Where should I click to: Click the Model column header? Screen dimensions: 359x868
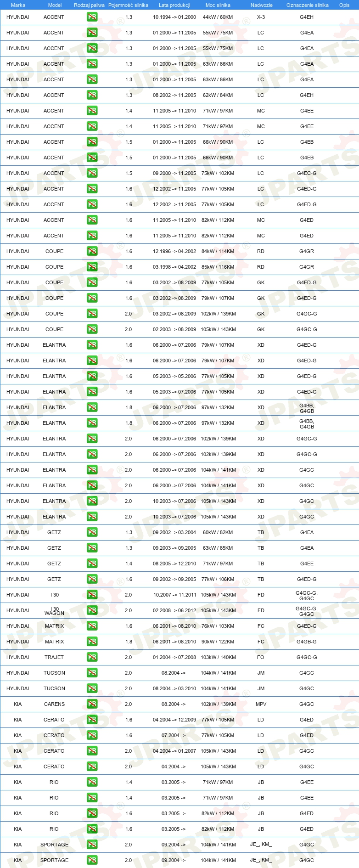(55, 5)
